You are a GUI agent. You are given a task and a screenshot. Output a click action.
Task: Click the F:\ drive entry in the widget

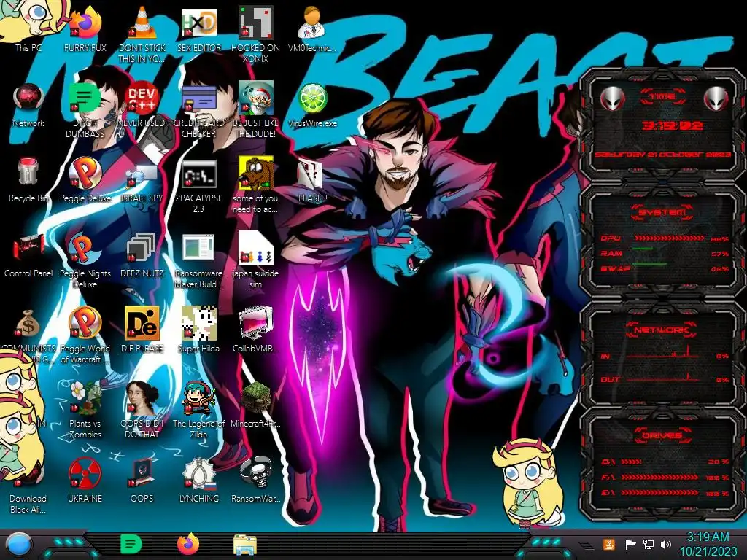(x=665, y=477)
